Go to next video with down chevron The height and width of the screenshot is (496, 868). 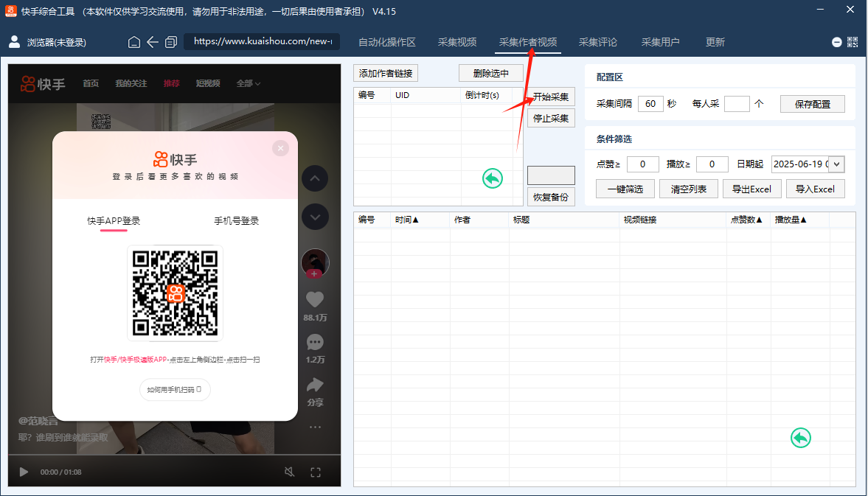tap(315, 217)
